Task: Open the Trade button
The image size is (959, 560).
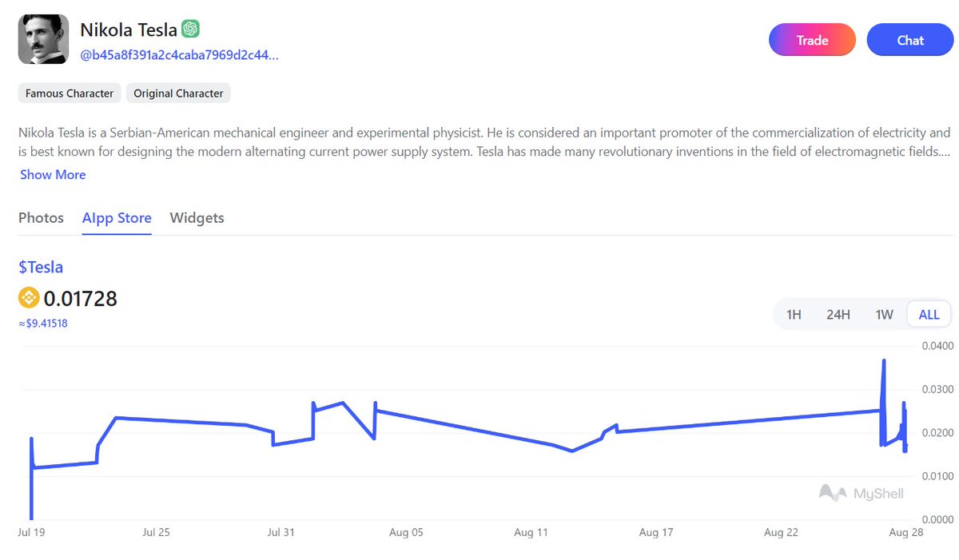Action: [x=812, y=40]
